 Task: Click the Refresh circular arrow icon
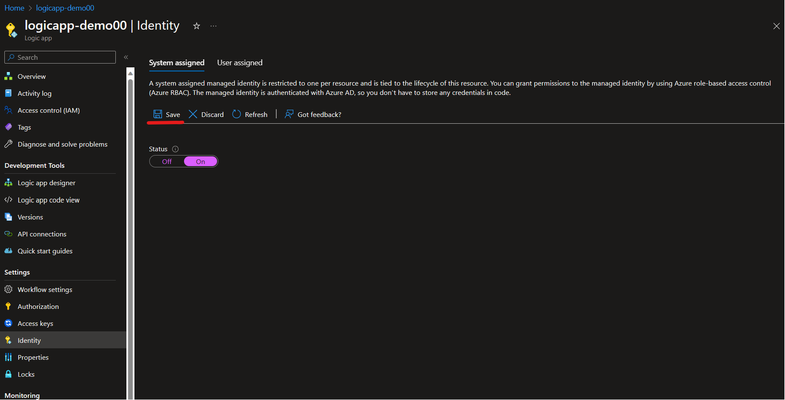click(x=236, y=114)
